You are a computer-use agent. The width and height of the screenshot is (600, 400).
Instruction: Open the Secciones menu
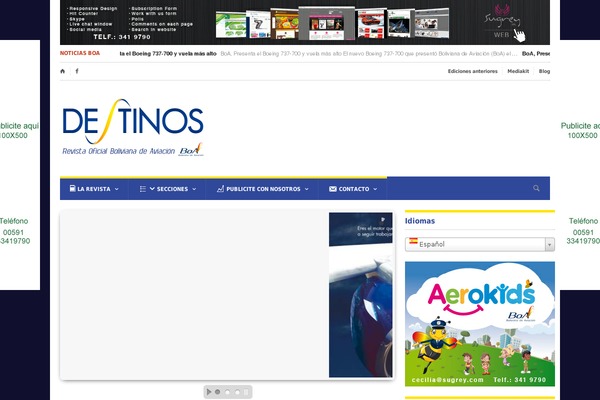pyautogui.click(x=167, y=189)
